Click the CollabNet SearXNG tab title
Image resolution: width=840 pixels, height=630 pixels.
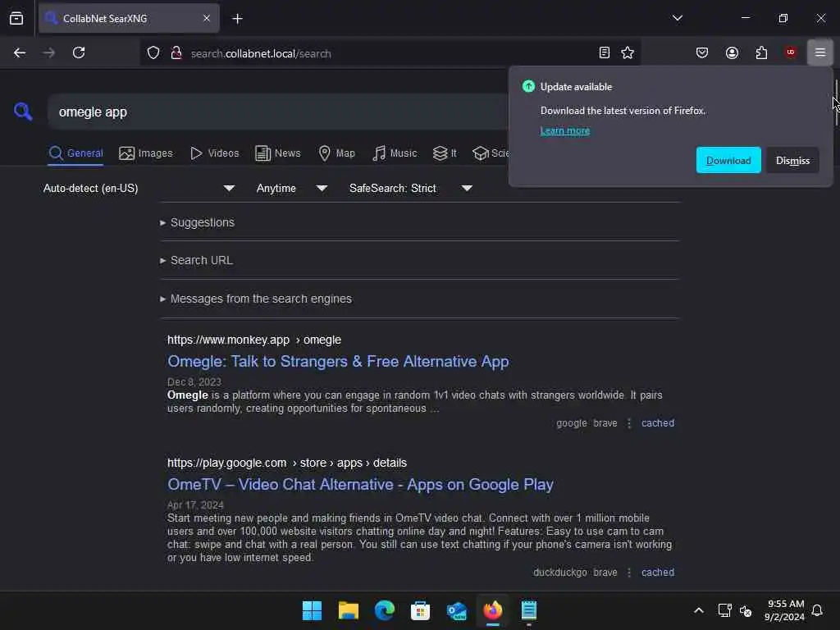click(105, 18)
